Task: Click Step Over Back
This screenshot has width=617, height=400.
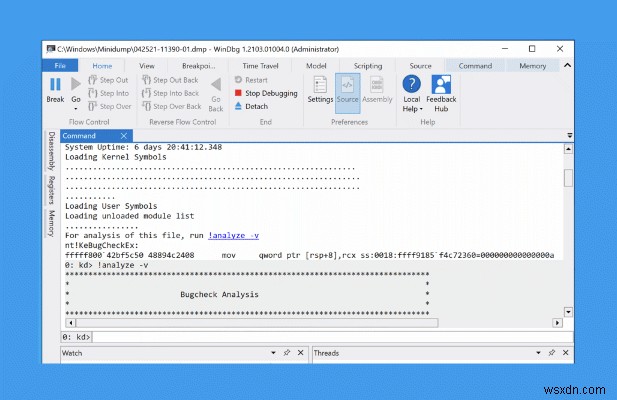Action: pyautogui.click(x=172, y=106)
